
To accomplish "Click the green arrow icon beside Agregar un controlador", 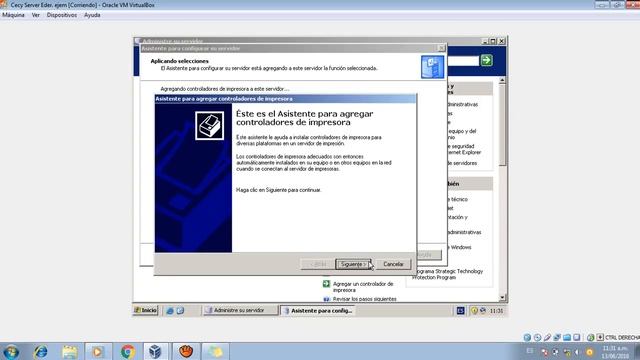I will point(326,284).
